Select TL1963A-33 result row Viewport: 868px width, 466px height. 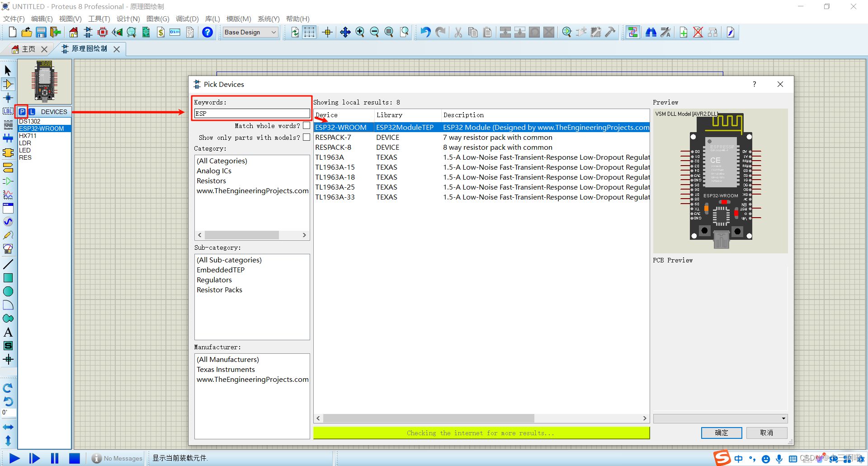[481, 197]
